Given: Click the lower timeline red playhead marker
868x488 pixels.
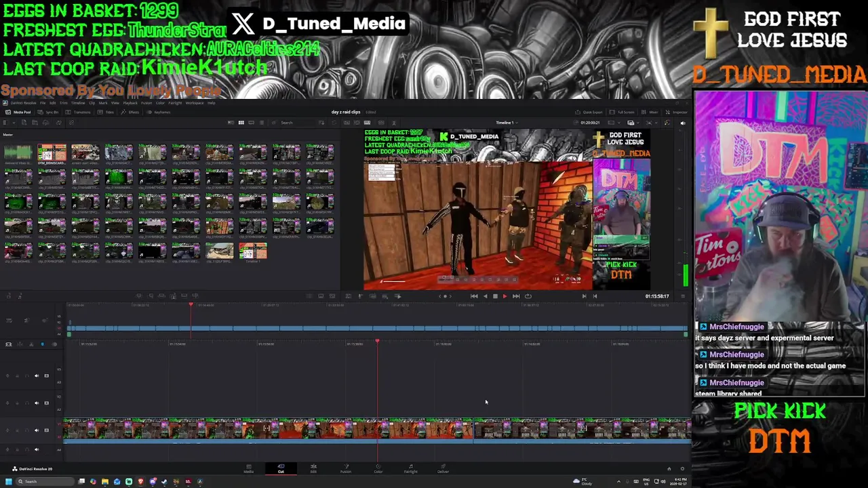Looking at the screenshot, I should (377, 342).
